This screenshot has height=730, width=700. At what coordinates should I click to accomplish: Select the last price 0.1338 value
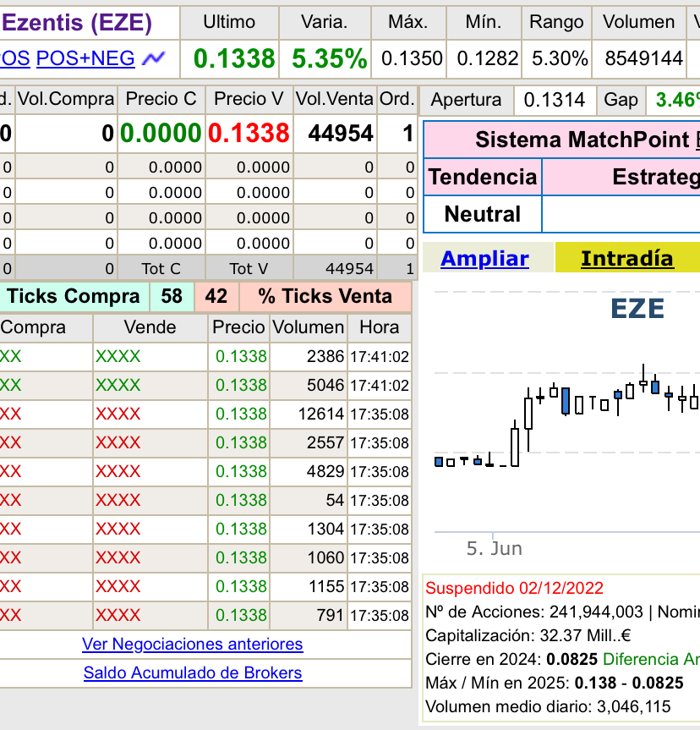(234, 59)
